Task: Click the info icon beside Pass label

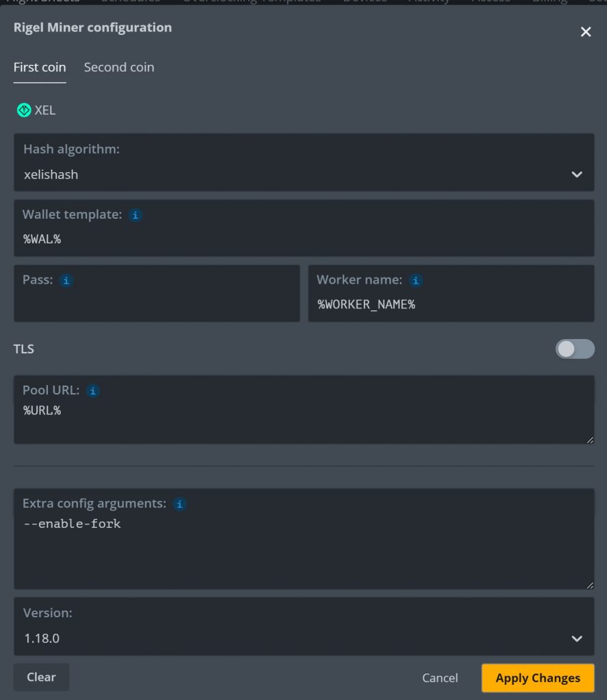Action: [x=66, y=280]
